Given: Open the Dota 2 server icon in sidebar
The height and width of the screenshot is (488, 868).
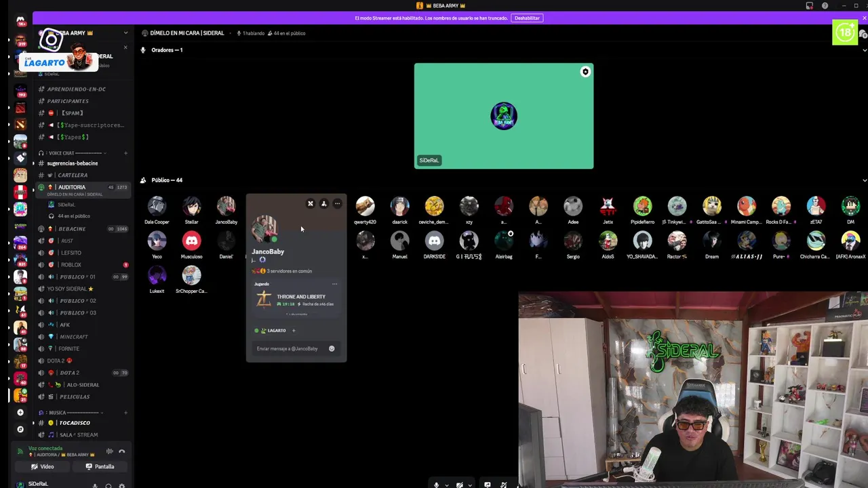Looking at the screenshot, I should (20, 108).
